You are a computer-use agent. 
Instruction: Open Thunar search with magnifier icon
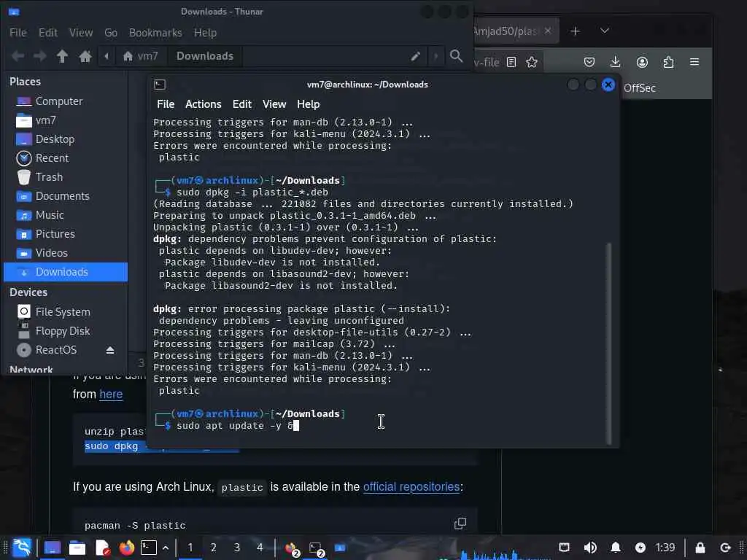click(x=456, y=56)
